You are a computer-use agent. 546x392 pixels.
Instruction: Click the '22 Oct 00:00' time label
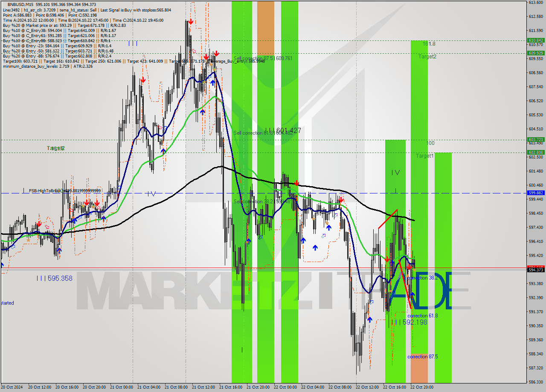pos(285,387)
